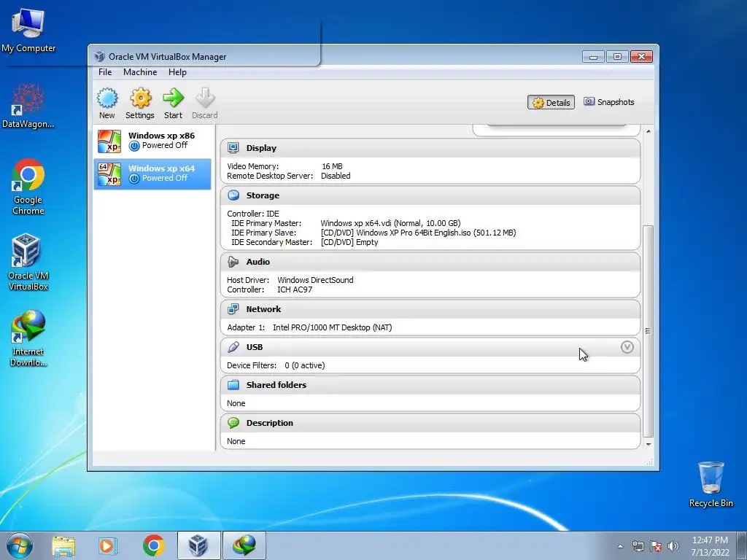Viewport: 747px width, 560px height.
Task: Open Chrome from the taskbar
Action: (153, 545)
